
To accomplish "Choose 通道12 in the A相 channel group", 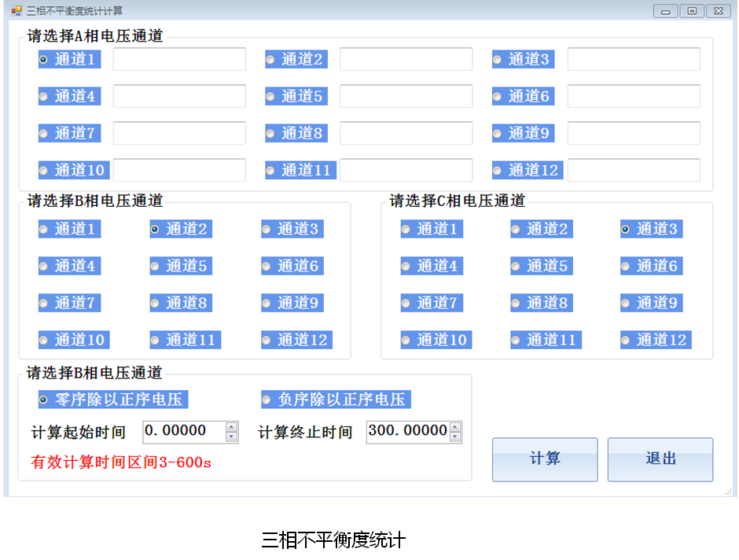I will point(498,171).
